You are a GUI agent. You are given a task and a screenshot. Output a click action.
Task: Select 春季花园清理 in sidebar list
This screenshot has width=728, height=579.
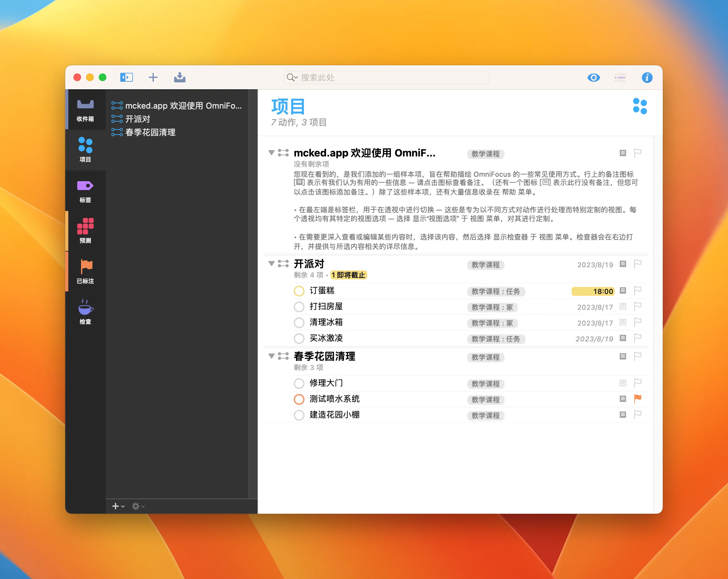click(x=143, y=132)
